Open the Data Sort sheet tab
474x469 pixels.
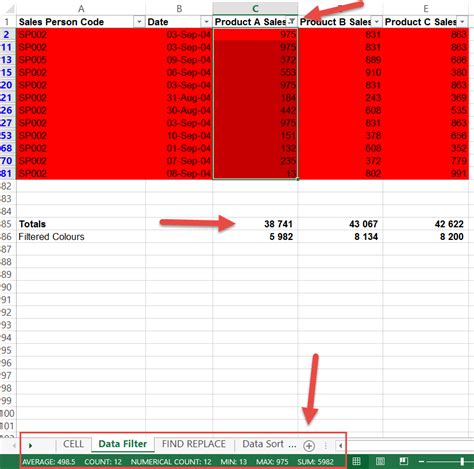tap(269, 444)
